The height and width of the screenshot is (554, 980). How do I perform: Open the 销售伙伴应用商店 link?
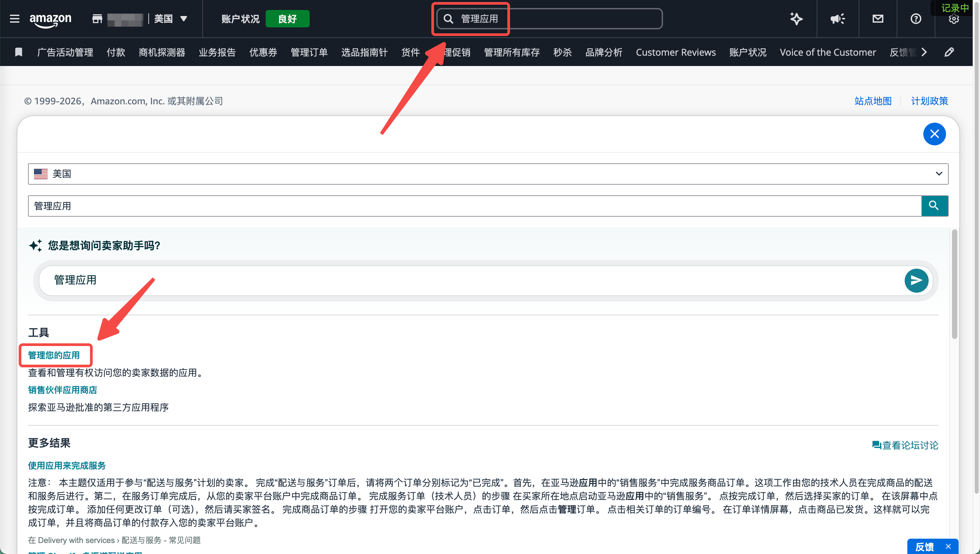62,390
